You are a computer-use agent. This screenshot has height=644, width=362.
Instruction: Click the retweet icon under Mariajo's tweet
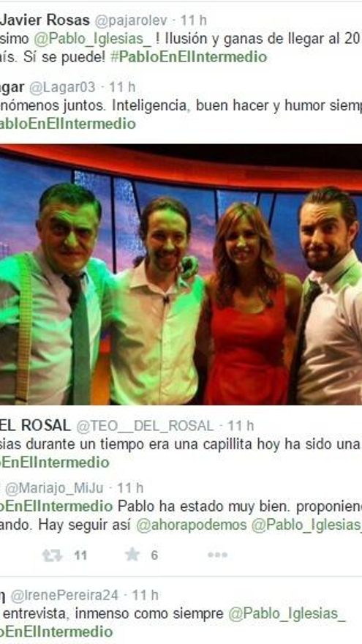[x=52, y=555]
